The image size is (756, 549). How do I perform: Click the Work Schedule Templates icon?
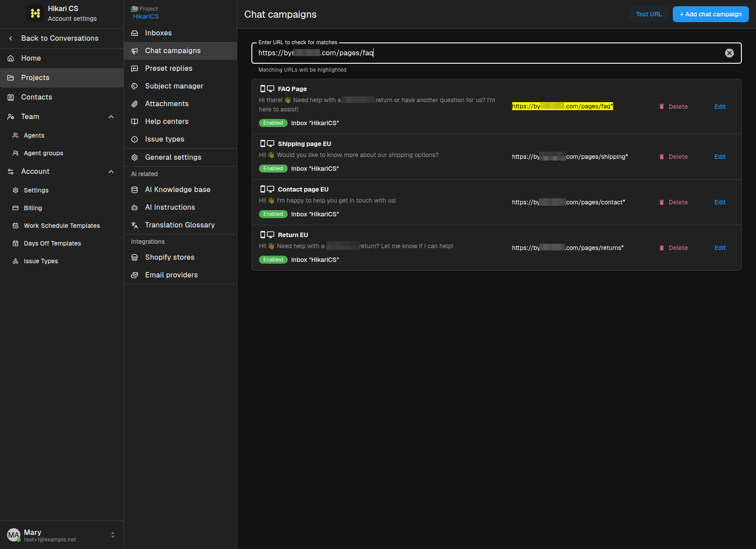click(x=15, y=226)
